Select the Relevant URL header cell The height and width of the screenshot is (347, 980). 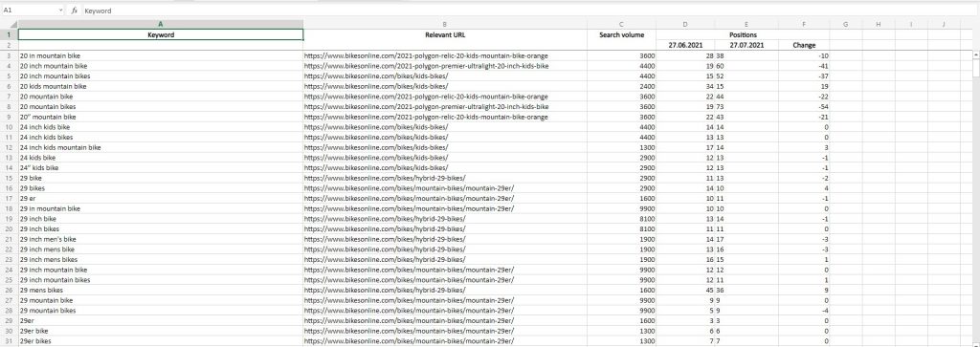(x=444, y=35)
